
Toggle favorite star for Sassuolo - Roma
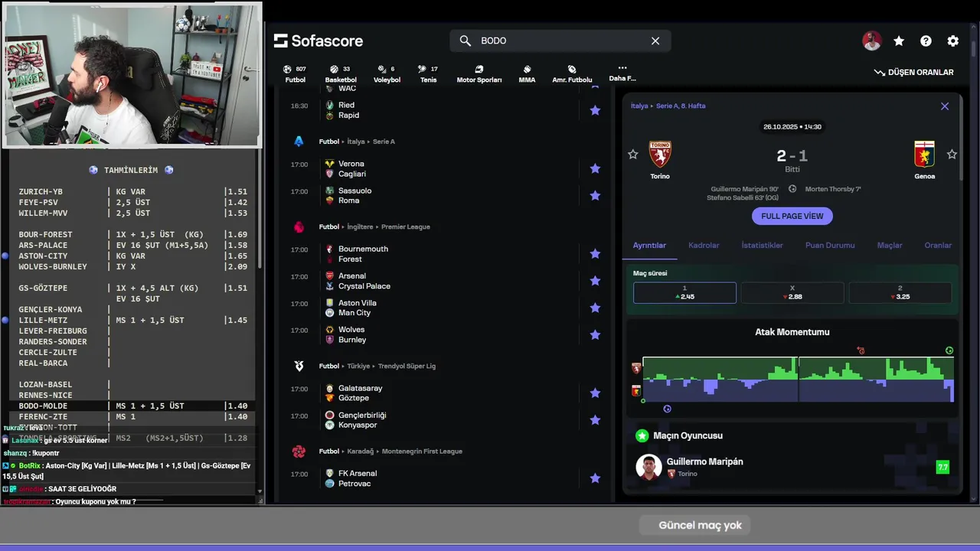click(595, 195)
